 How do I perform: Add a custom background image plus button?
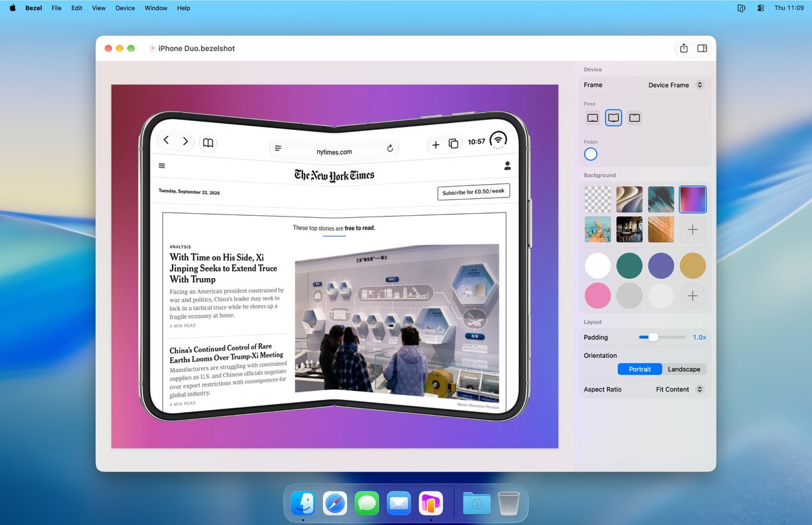click(x=693, y=230)
